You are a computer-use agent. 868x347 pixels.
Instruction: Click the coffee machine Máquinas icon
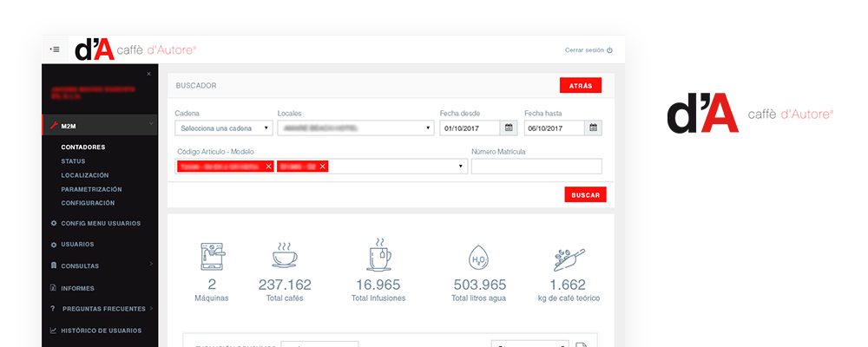212,257
